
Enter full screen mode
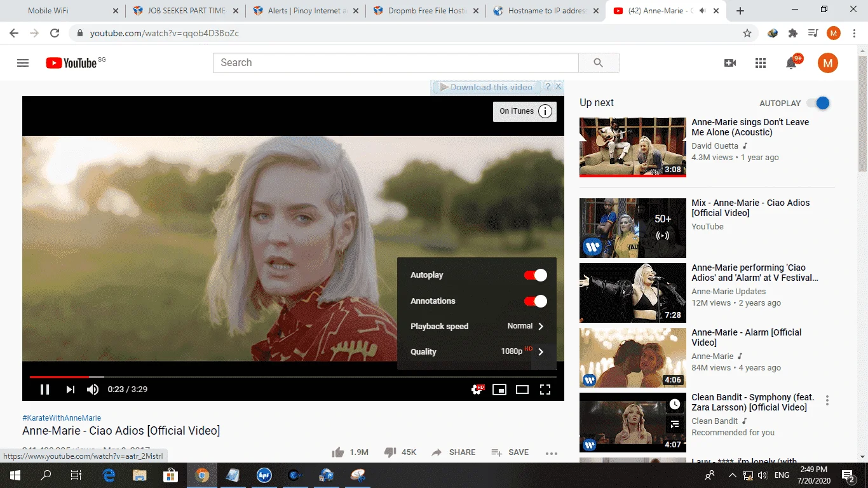[x=545, y=390]
